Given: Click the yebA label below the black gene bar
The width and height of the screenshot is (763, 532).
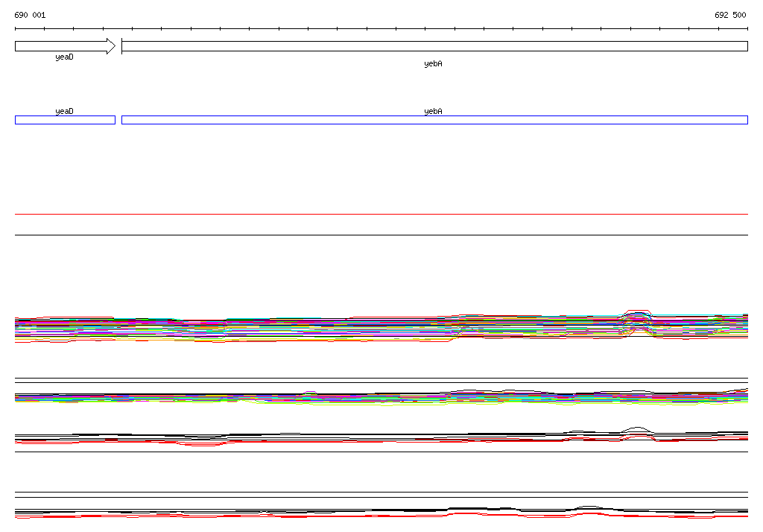Looking at the screenshot, I should coord(433,64).
